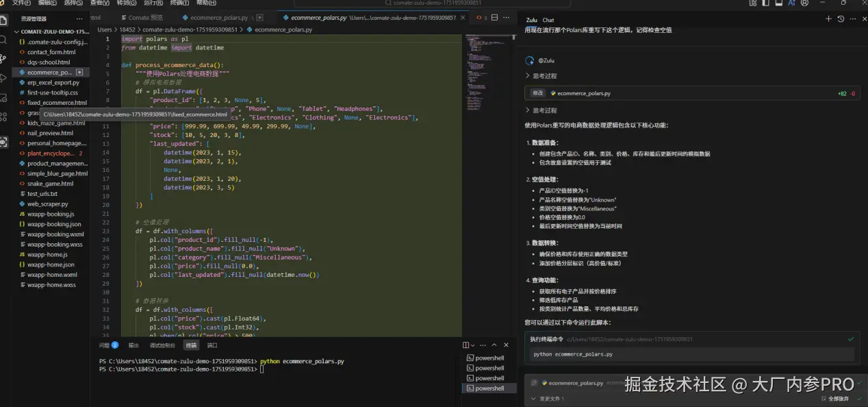Click the 修改 ecommerce_polars.py file card
Viewport: 868px width, 407px height.
(692, 93)
